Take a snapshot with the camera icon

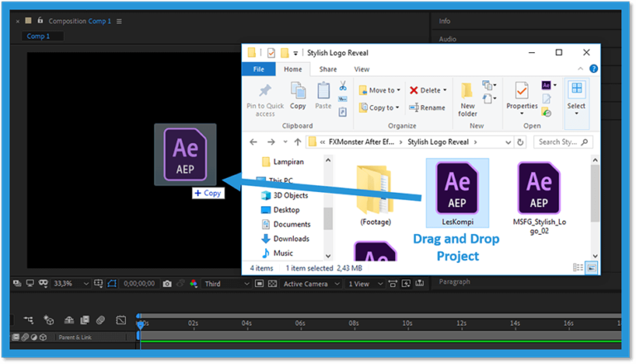167,284
